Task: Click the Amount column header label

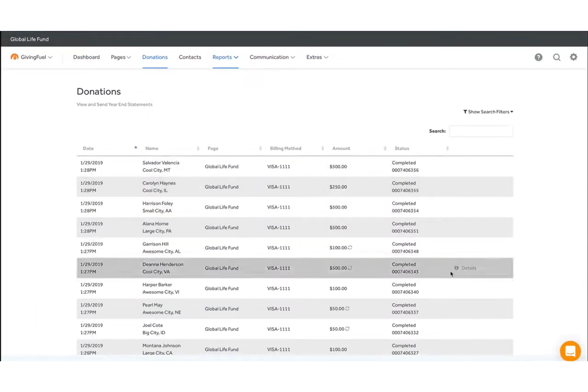Action: [341, 149]
